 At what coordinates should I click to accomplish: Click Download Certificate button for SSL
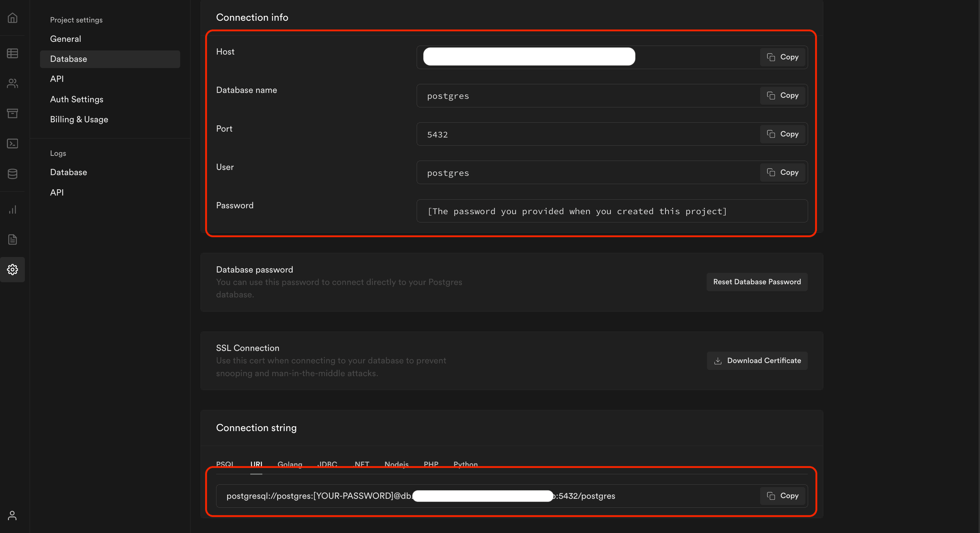(758, 360)
